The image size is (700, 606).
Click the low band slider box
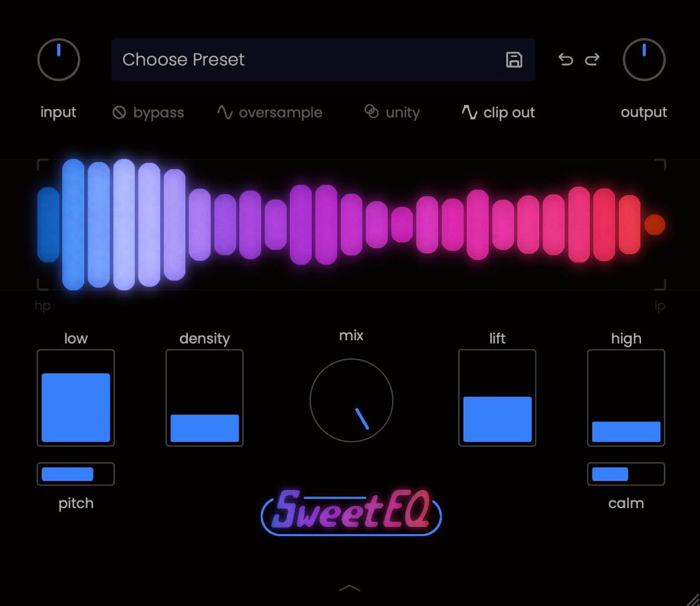(76, 398)
